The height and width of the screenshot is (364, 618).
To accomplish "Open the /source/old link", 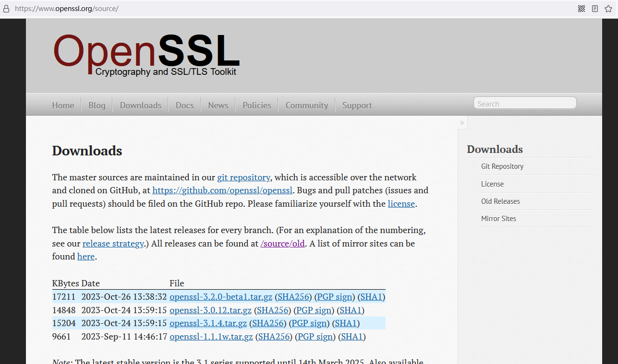I will [282, 244].
